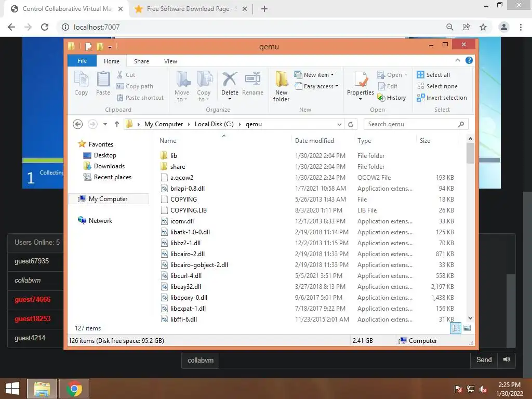The image size is (532, 399).
Task: Open recent locations dropdown arrow
Action: (105, 124)
